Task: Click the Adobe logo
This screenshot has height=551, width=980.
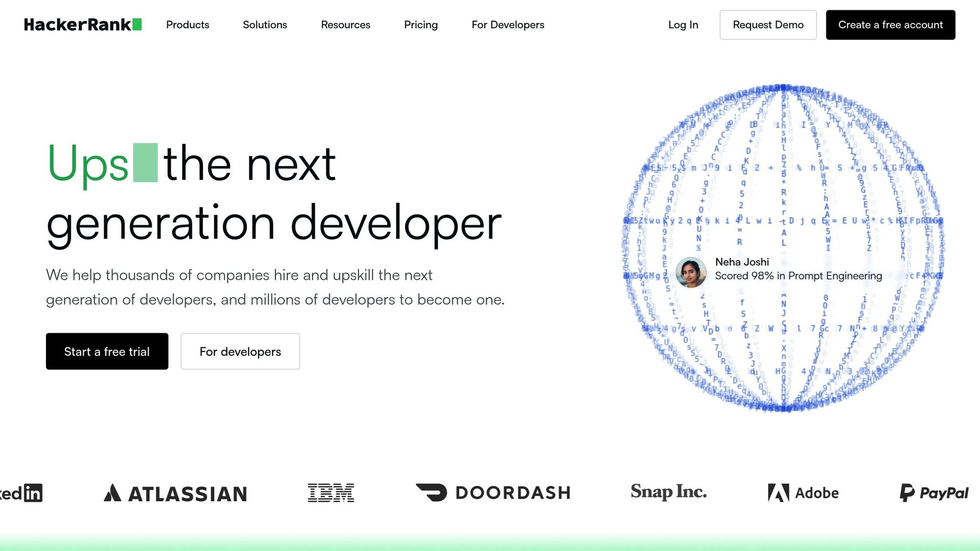Action: tap(803, 493)
